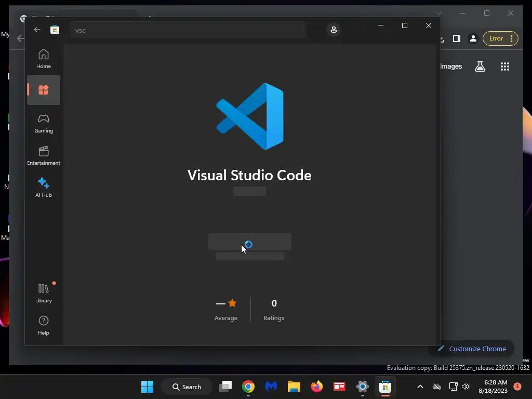Minimize the Microsoft Store window
The image size is (532, 399).
click(381, 25)
